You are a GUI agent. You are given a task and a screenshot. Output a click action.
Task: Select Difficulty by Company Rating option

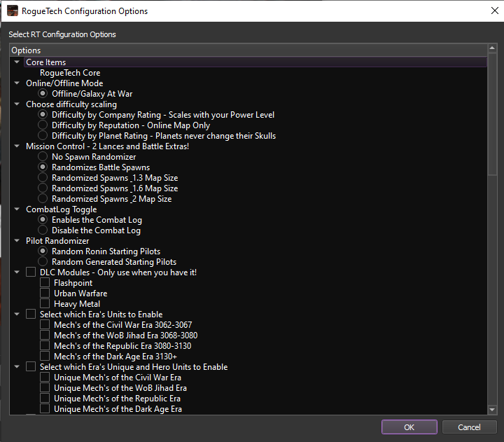point(43,114)
